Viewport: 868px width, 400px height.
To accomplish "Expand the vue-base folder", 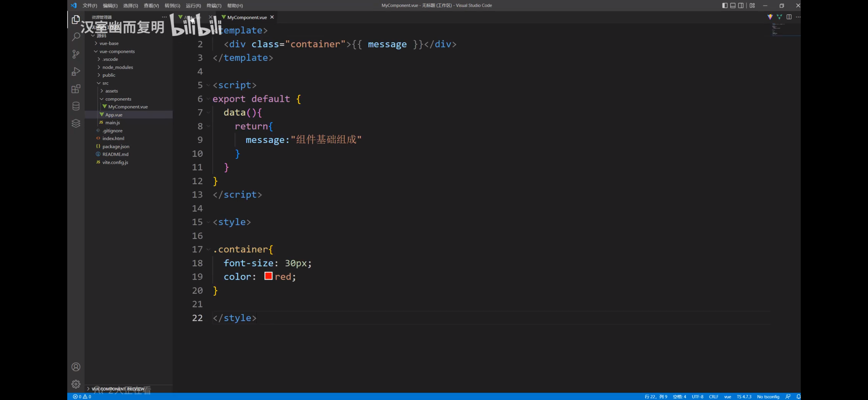I will (109, 43).
